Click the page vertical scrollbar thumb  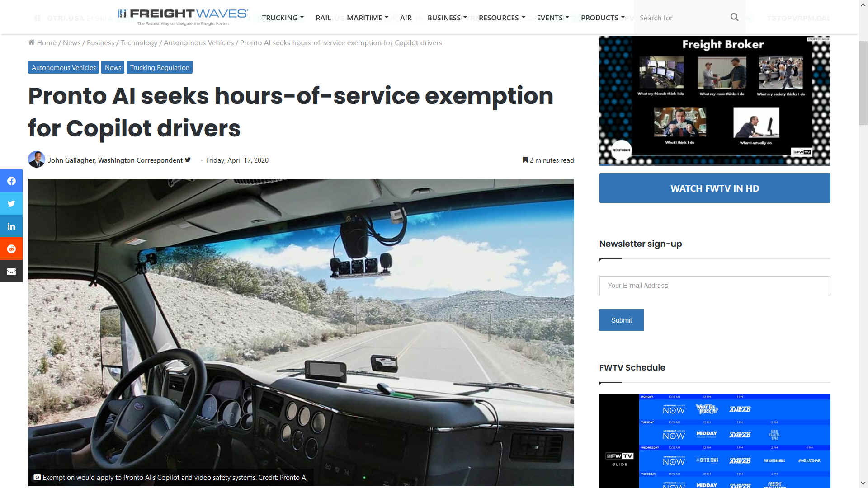point(863,84)
